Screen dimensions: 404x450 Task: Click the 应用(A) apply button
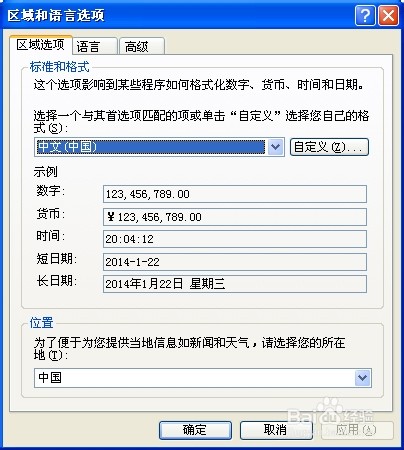tap(357, 430)
